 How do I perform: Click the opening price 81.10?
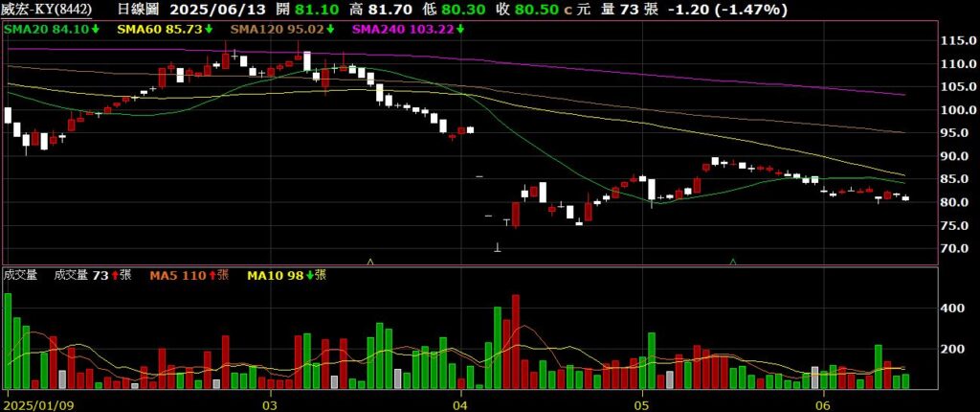coord(319,10)
